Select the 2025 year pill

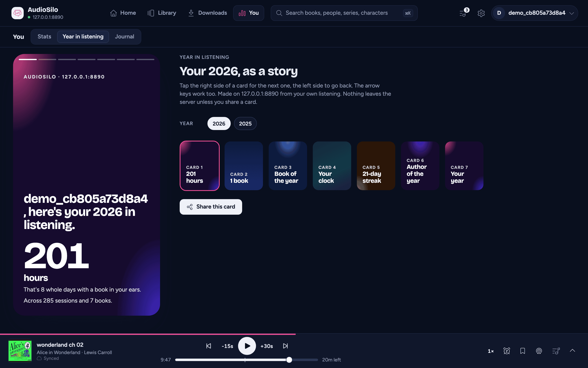[245, 124]
